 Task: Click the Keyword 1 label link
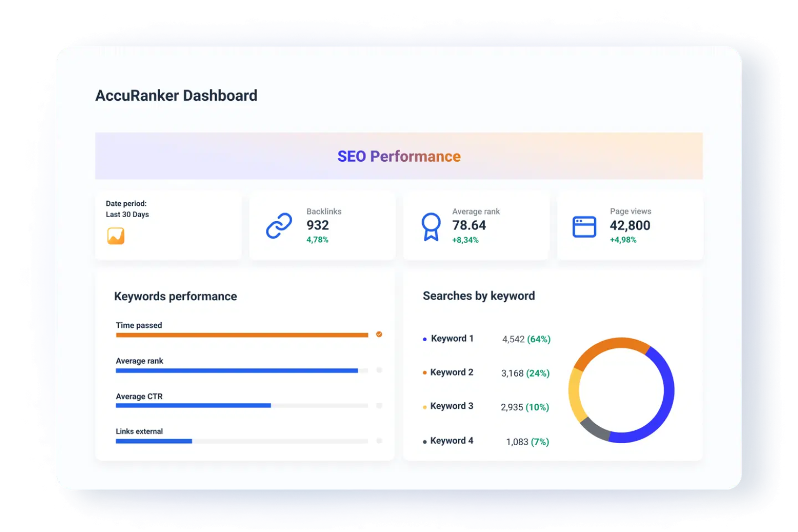pyautogui.click(x=452, y=338)
